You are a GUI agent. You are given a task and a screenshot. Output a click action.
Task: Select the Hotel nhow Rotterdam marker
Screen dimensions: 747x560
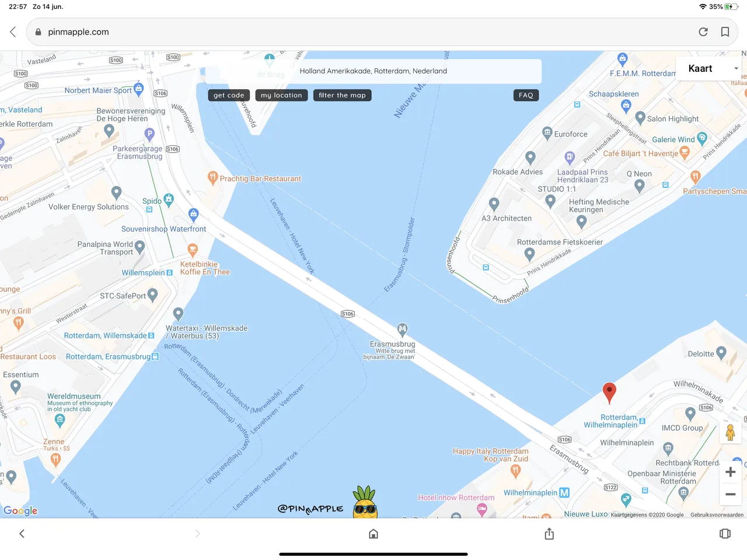click(x=482, y=510)
